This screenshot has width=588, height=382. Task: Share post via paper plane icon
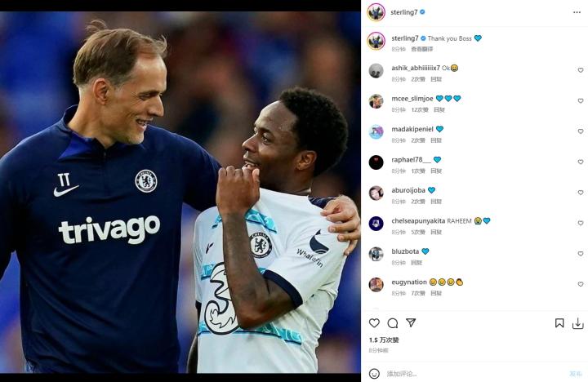click(x=411, y=322)
